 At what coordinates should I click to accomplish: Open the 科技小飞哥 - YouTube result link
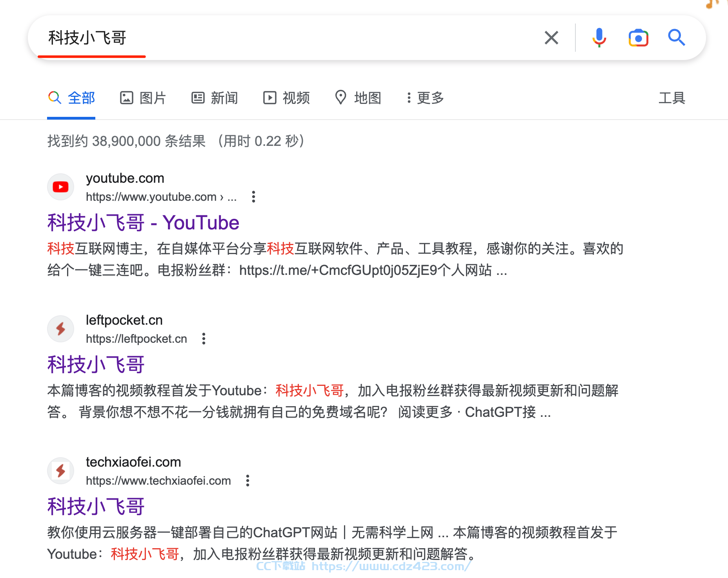pyautogui.click(x=143, y=223)
